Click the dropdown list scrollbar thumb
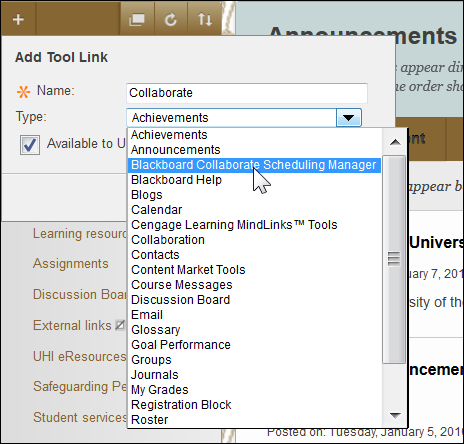This screenshot has width=464, height=444. [394, 259]
